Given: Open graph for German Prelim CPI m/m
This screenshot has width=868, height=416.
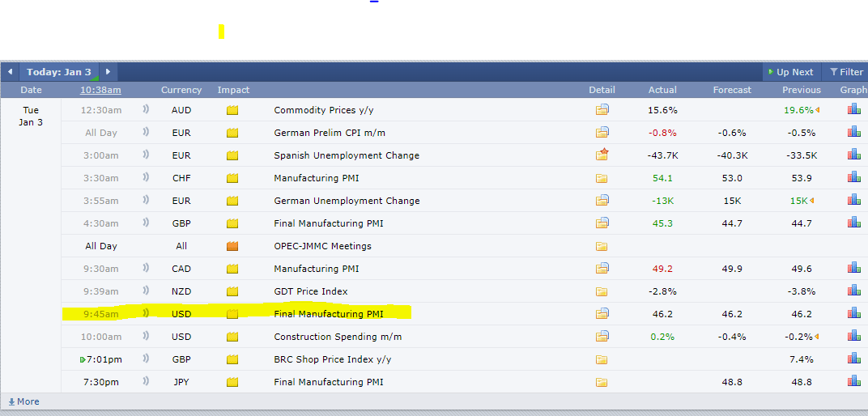Looking at the screenshot, I should click(x=853, y=132).
